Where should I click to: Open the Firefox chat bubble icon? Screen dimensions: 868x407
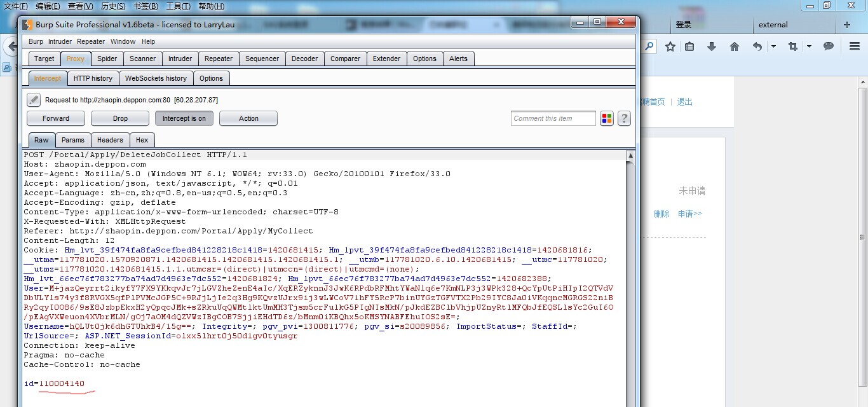(829, 46)
